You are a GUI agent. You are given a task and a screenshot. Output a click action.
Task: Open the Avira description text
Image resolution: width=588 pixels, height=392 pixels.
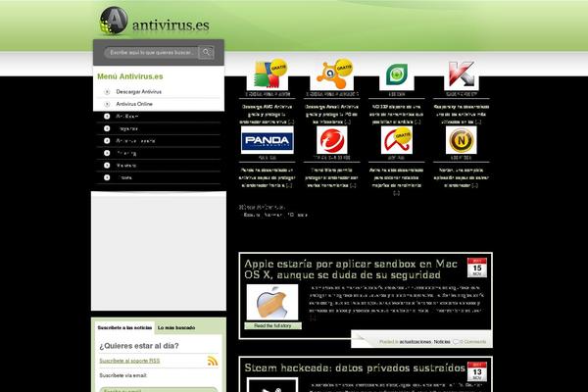[x=397, y=181]
